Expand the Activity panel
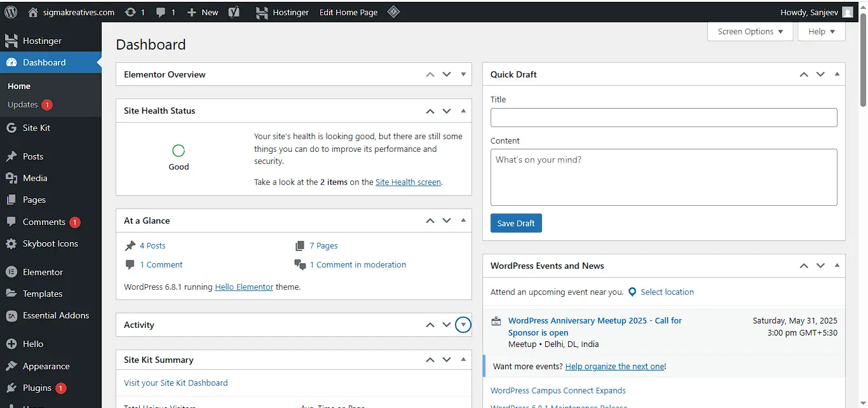This screenshot has width=868, height=408. (463, 325)
